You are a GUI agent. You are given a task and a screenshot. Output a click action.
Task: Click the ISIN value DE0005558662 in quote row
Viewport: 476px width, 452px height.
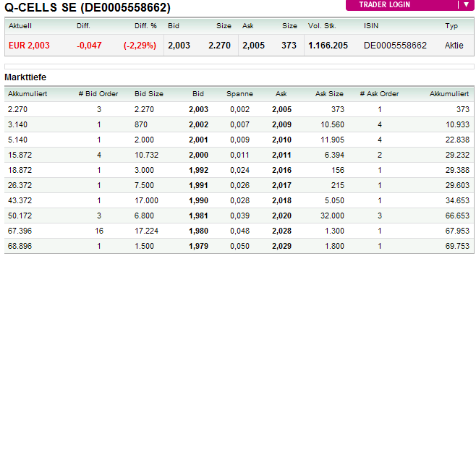[x=395, y=46]
